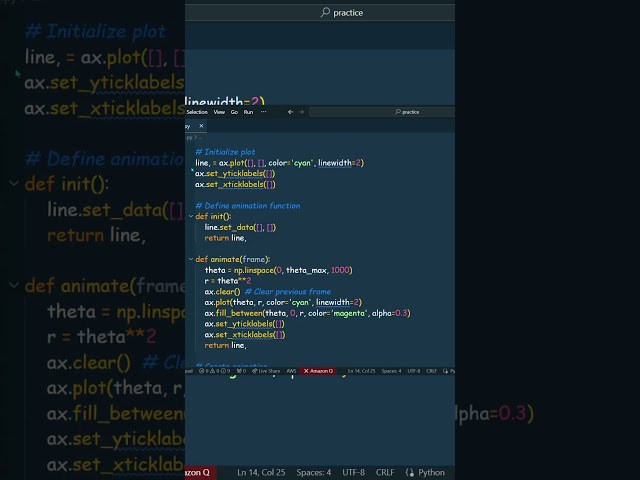Start Live Share from the small status bar
The image size is (640, 480).
pos(266,371)
